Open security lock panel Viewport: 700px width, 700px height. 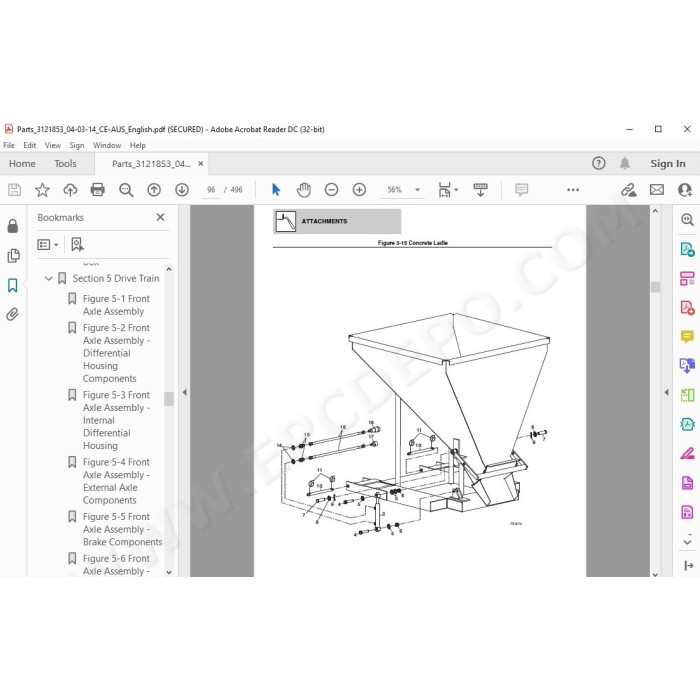pyautogui.click(x=13, y=226)
